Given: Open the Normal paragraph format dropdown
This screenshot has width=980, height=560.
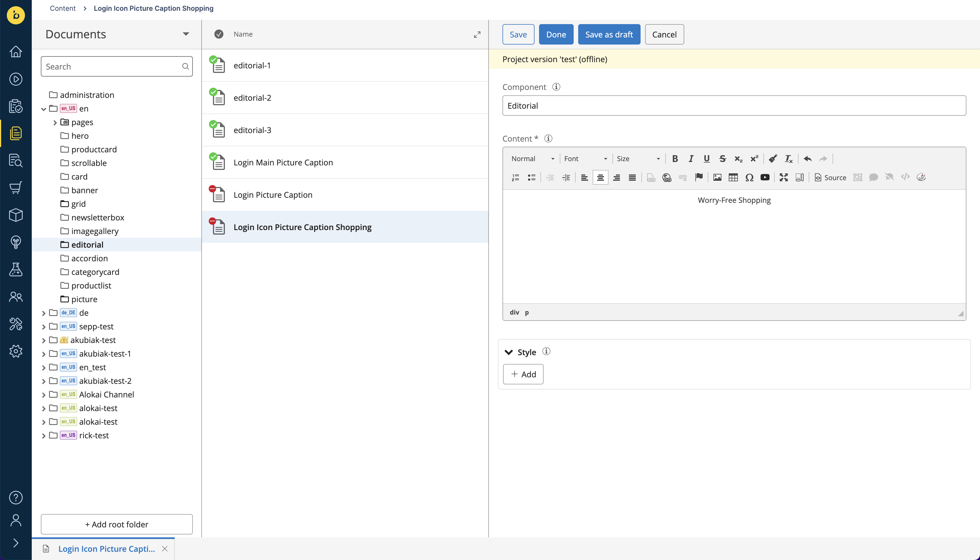Looking at the screenshot, I should coord(533,159).
